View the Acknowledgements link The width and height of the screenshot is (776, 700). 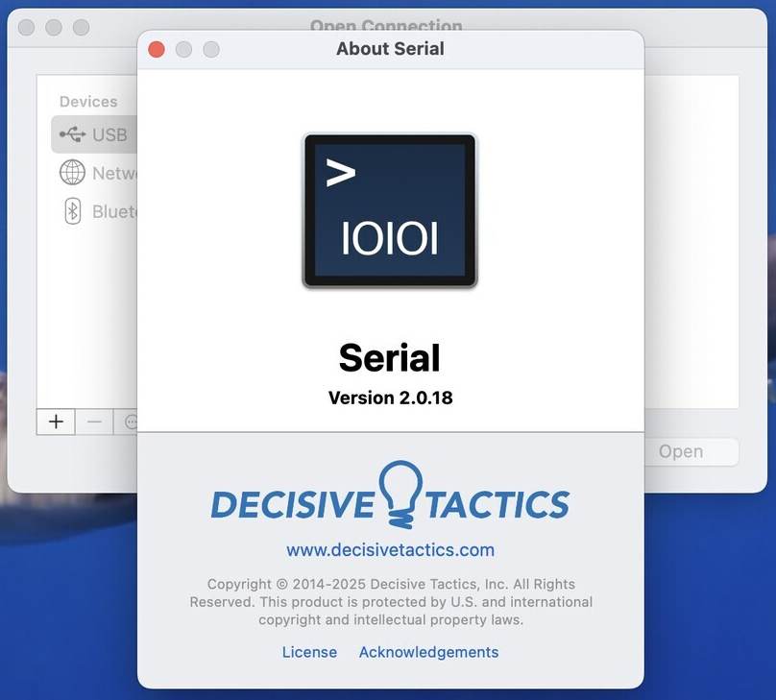tap(428, 652)
